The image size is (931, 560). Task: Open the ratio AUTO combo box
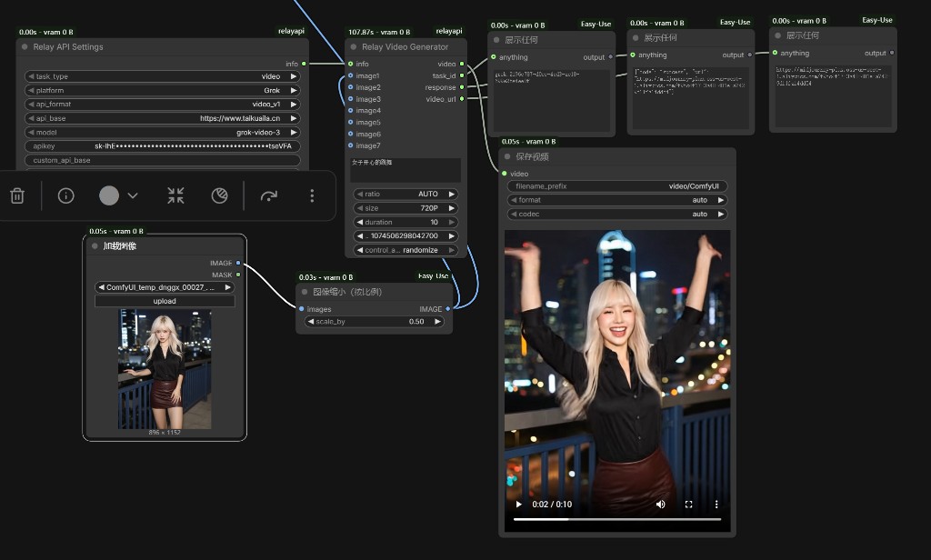(x=405, y=194)
